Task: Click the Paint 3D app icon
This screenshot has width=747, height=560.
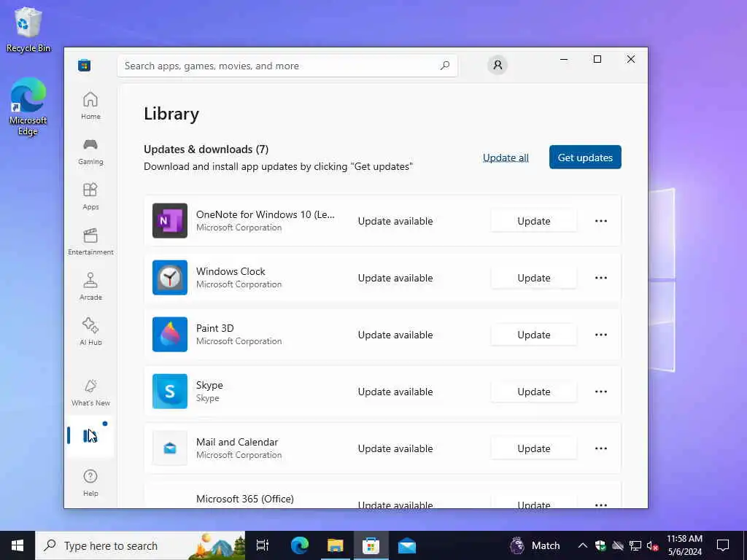Action: click(169, 334)
